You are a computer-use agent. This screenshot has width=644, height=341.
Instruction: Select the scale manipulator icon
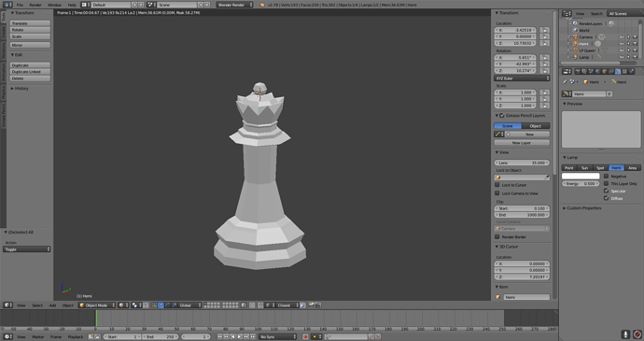[x=174, y=305]
